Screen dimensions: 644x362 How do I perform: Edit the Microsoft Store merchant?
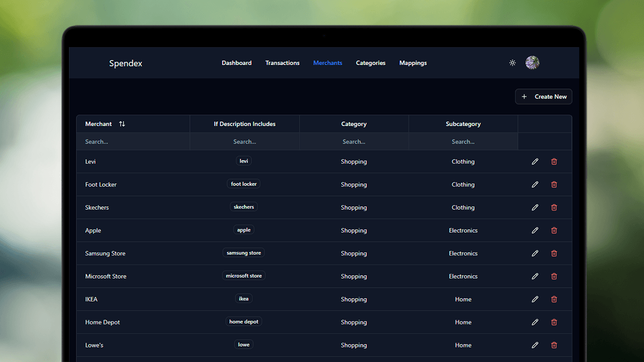tap(535, 276)
